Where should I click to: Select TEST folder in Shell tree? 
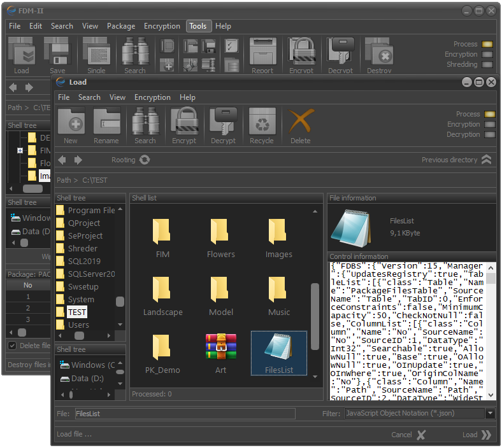point(77,312)
